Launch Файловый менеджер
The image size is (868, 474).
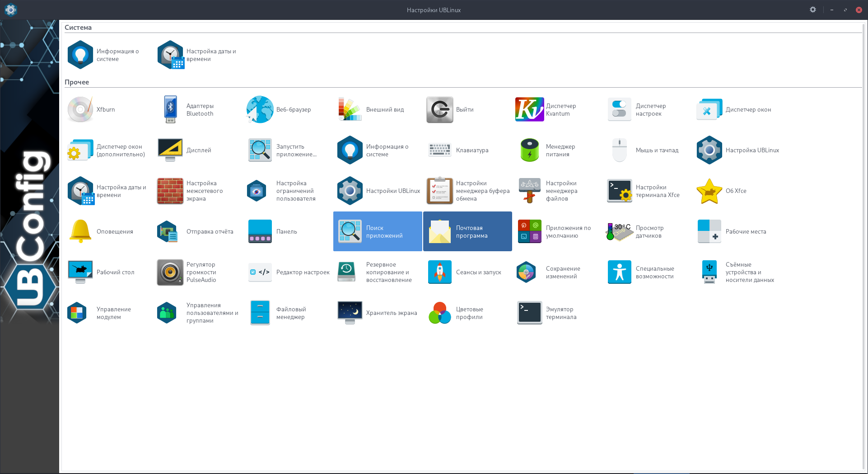pyautogui.click(x=287, y=313)
